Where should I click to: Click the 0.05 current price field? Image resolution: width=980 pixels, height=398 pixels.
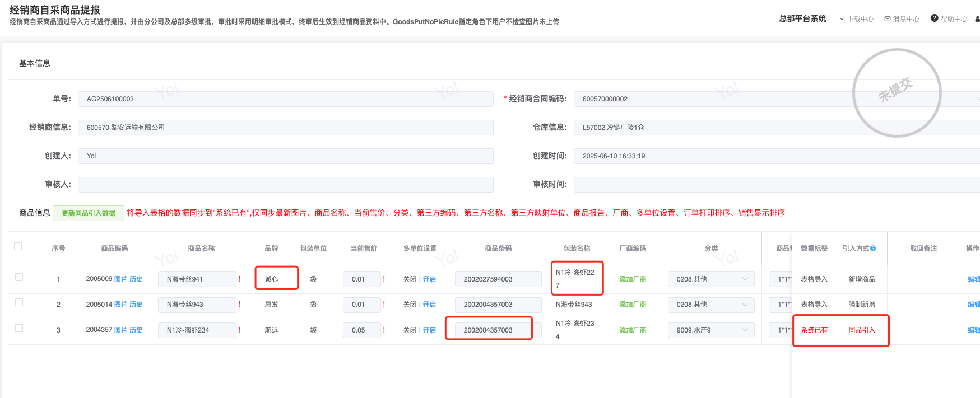click(x=361, y=330)
